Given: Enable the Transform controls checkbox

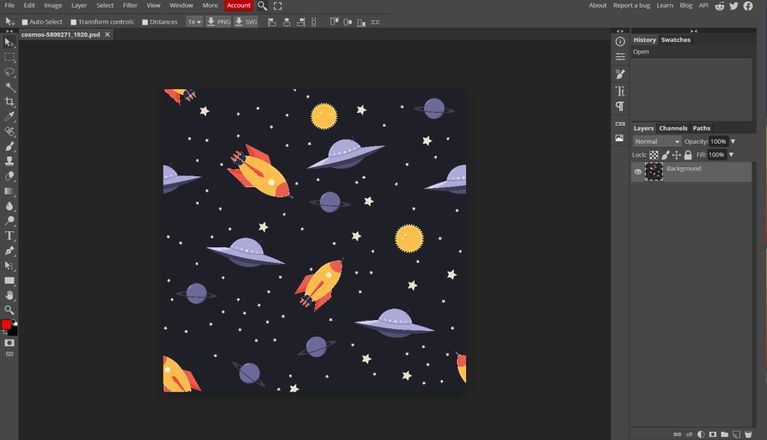Looking at the screenshot, I should 74,22.
